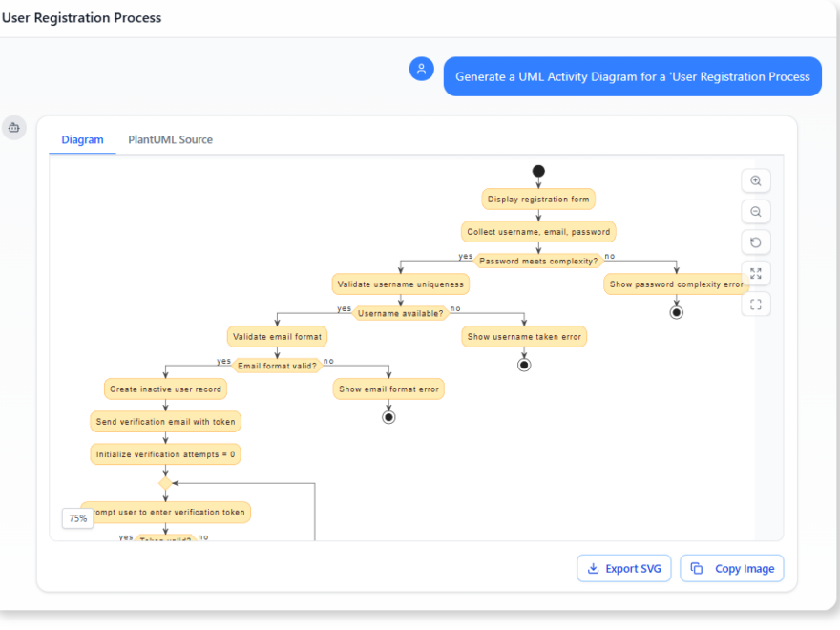The width and height of the screenshot is (840, 630).
Task: Click the blue user avatar icon
Action: click(421, 69)
